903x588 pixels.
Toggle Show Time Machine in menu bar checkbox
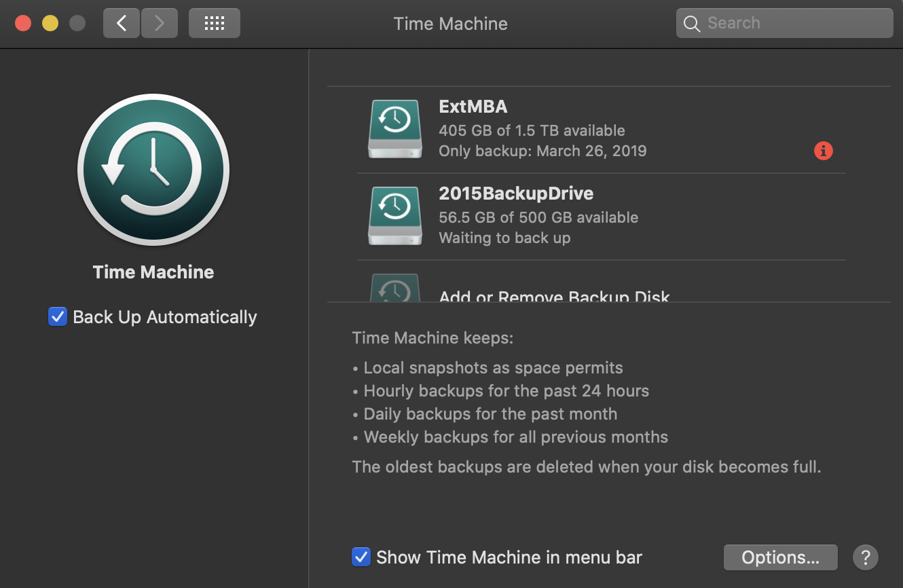(361, 557)
